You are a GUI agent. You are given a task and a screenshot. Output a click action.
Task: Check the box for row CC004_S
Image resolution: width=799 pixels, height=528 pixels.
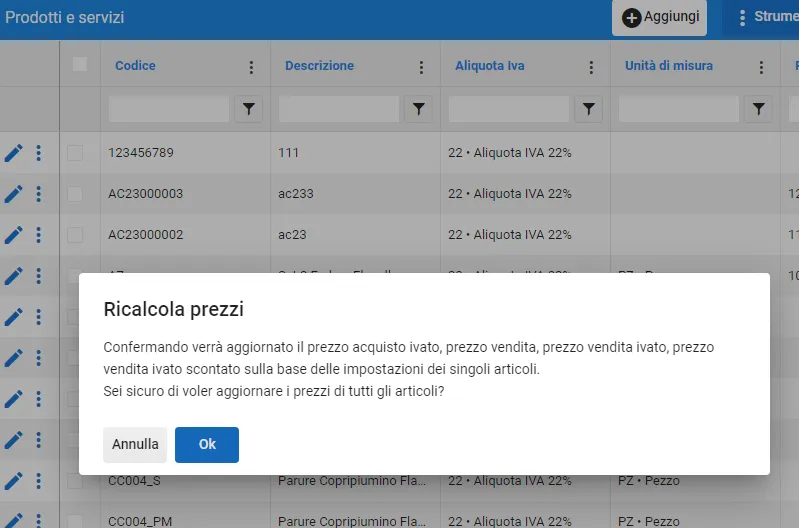tap(75, 481)
